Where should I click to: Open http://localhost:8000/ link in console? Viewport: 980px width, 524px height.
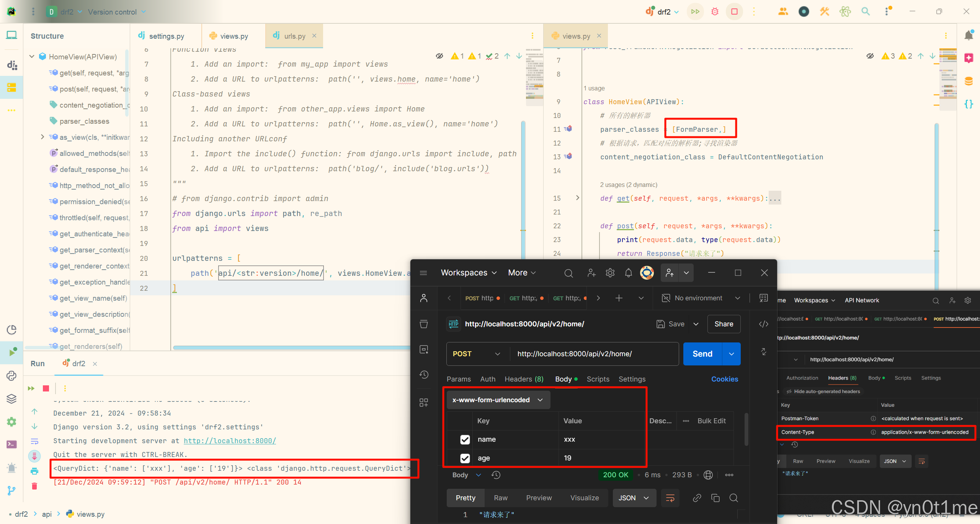(230, 441)
